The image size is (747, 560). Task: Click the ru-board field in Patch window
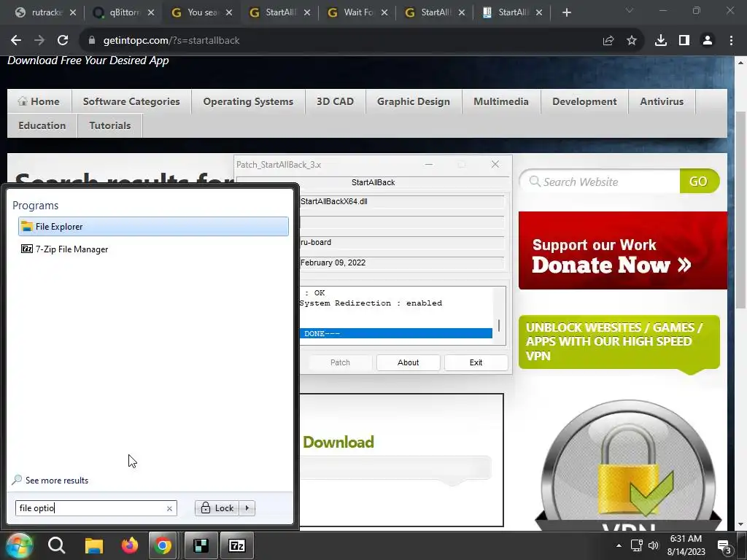coord(402,242)
